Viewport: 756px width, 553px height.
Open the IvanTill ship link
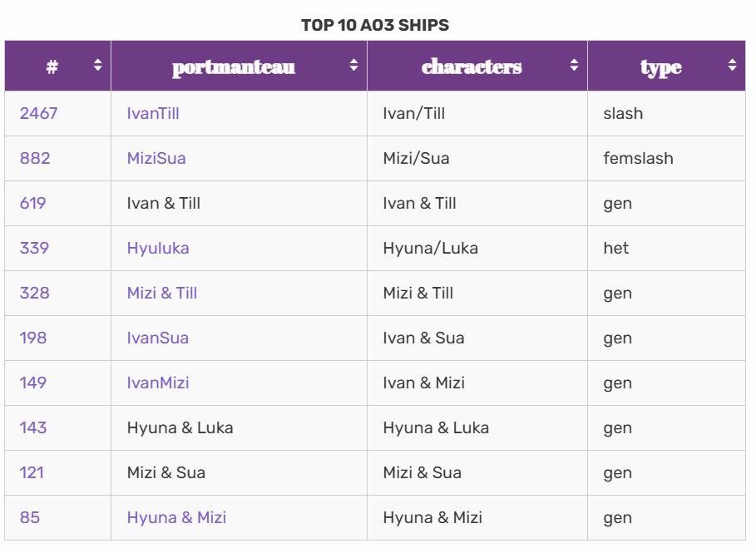[152, 113]
